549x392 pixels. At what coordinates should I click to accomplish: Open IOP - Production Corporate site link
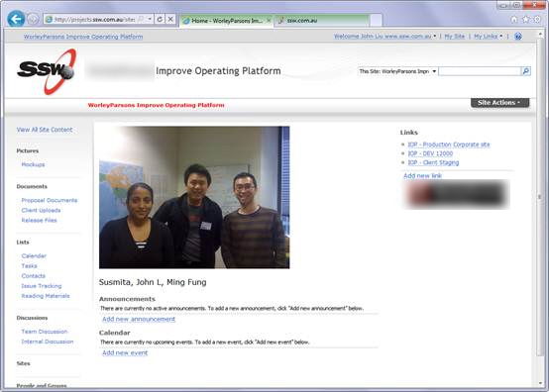click(x=449, y=145)
